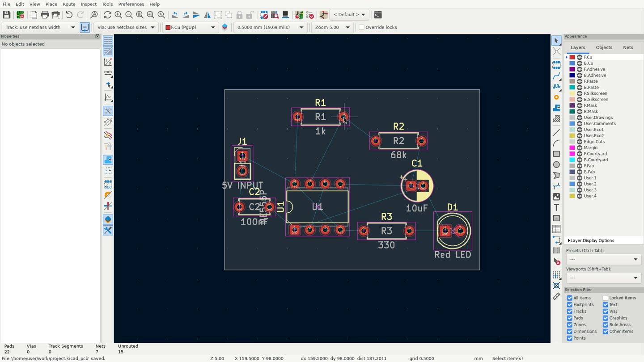Click the Find magnifier icon
This screenshot has height=362, width=644.
coord(94,15)
